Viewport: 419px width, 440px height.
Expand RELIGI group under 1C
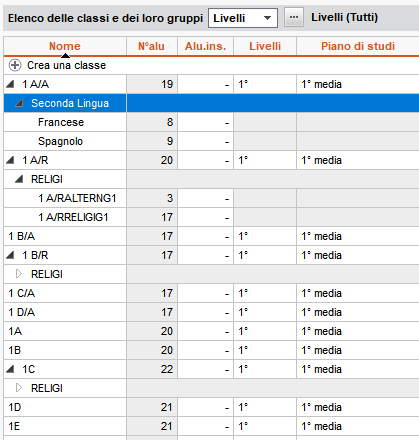coord(19,388)
